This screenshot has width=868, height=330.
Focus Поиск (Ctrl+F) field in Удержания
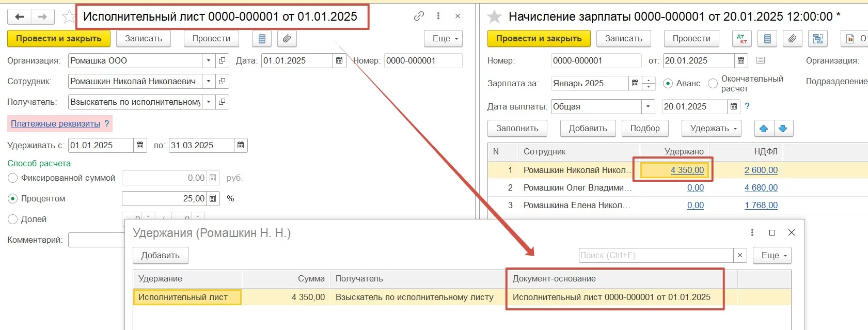click(656, 255)
